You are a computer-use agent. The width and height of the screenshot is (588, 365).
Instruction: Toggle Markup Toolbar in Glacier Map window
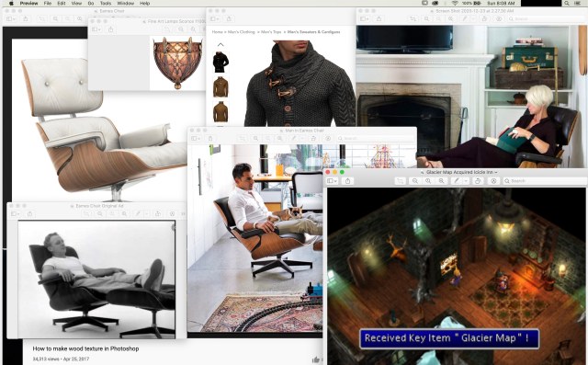[493, 181]
